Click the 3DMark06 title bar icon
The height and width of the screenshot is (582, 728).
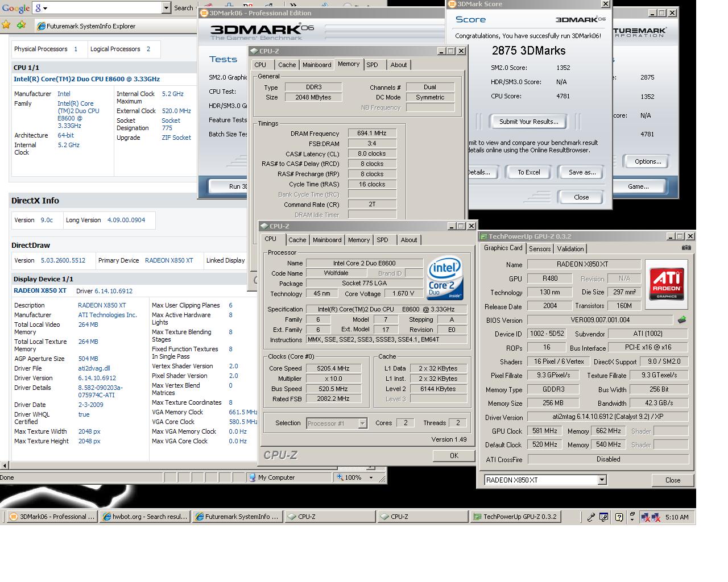tap(204, 13)
